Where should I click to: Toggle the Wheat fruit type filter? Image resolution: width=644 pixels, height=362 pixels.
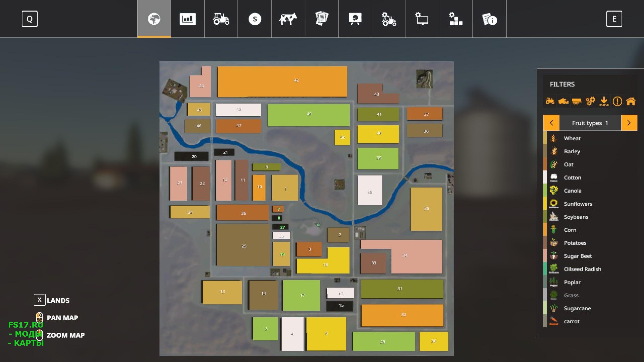click(x=572, y=138)
